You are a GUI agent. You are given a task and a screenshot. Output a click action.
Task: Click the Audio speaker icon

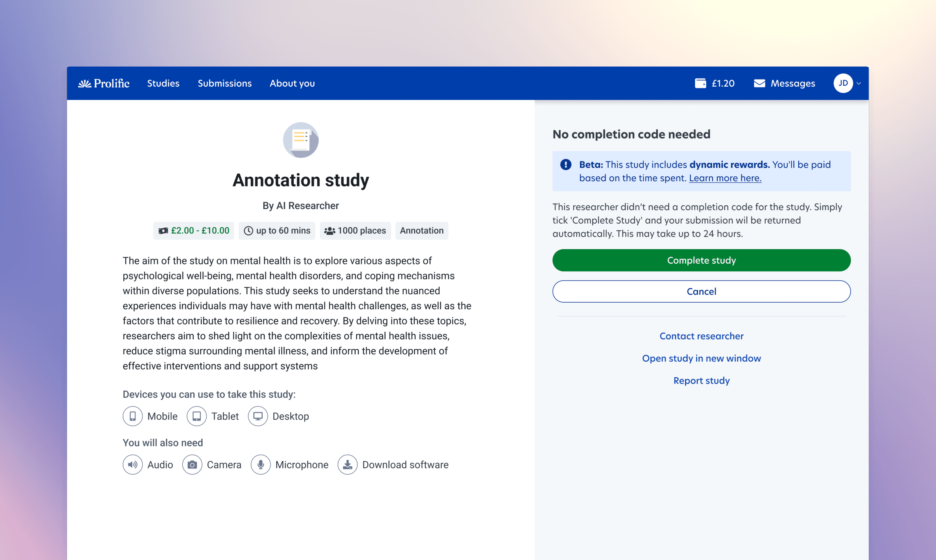click(133, 464)
